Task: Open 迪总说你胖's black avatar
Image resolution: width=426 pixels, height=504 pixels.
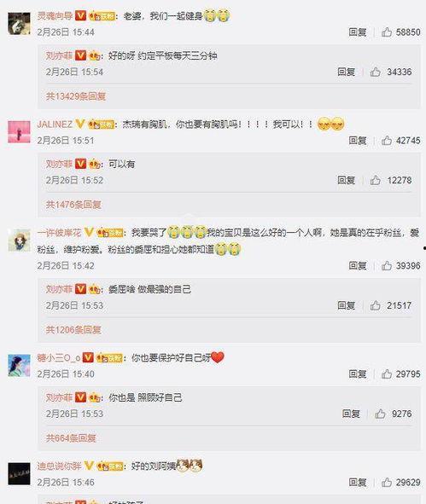Action: (x=19, y=474)
